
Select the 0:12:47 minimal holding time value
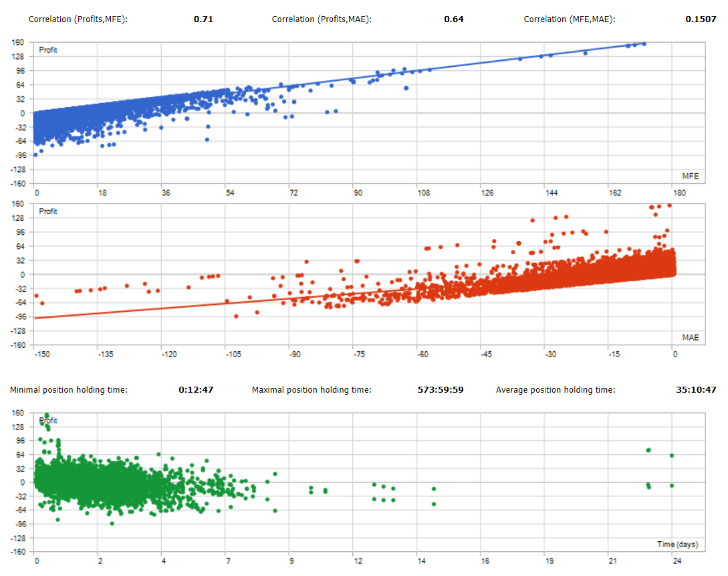196,390
